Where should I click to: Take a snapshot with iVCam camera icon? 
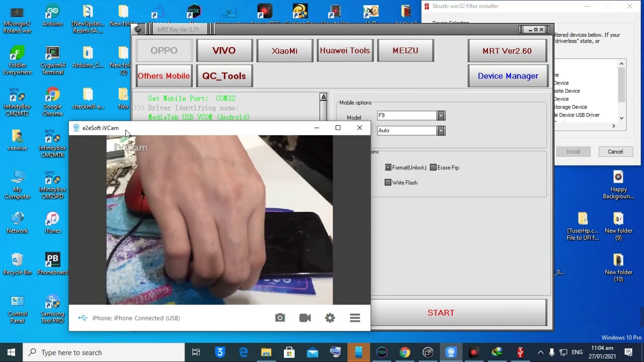point(280,318)
